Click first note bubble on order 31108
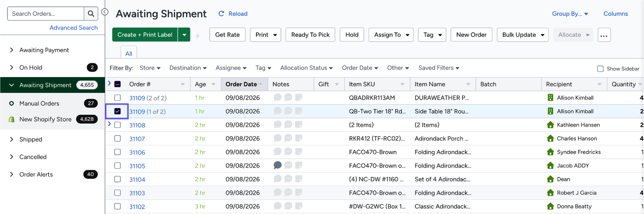Viewport: 644px width, 214px height. pyautogui.click(x=278, y=125)
